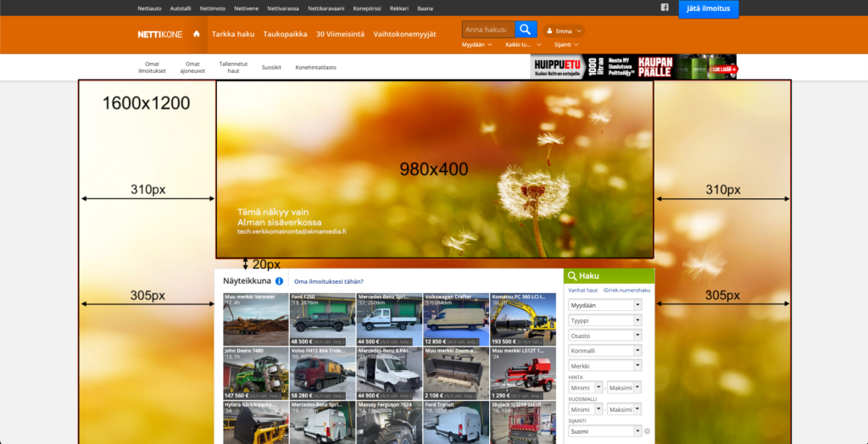Open the Nettimoto link in the top bar
868x444 pixels.
tap(213, 8)
